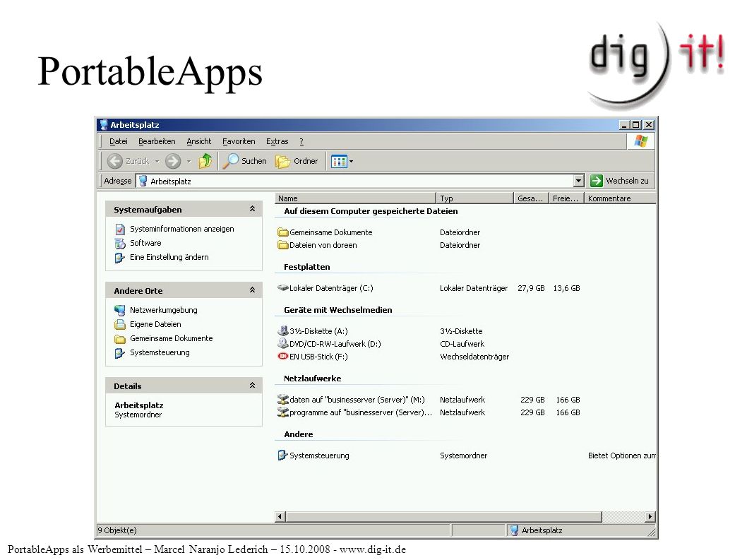Open the Favoriten menu

(x=239, y=141)
